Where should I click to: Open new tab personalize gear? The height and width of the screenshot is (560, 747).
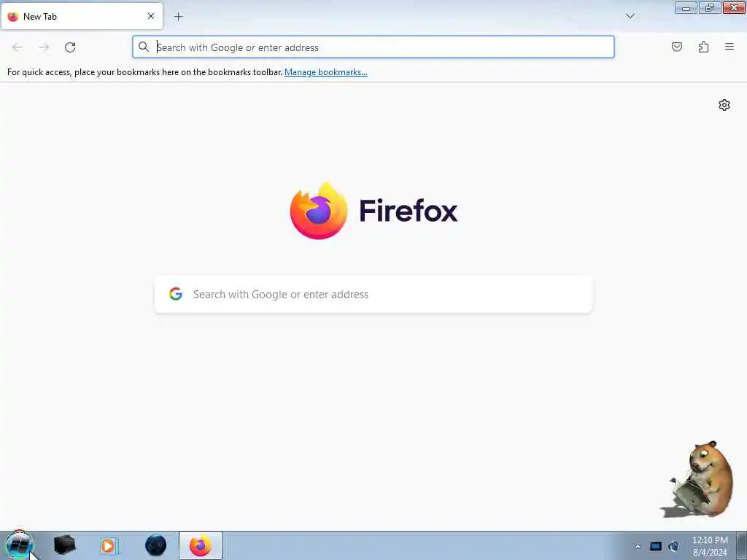(724, 105)
